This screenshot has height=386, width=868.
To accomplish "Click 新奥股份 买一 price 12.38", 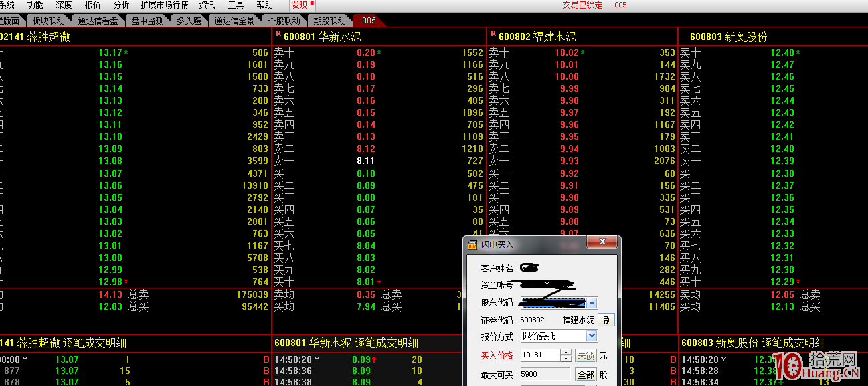I will coord(782,173).
